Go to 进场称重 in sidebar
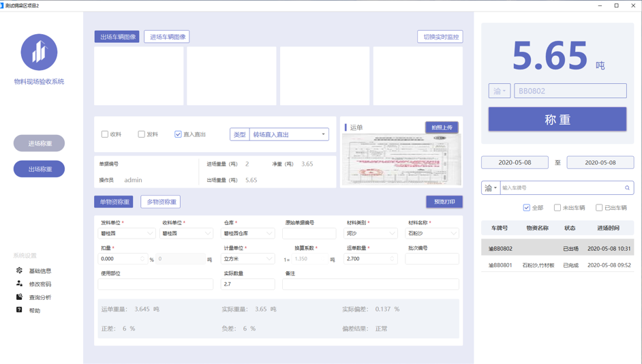This screenshot has width=642, height=364. tap(40, 143)
